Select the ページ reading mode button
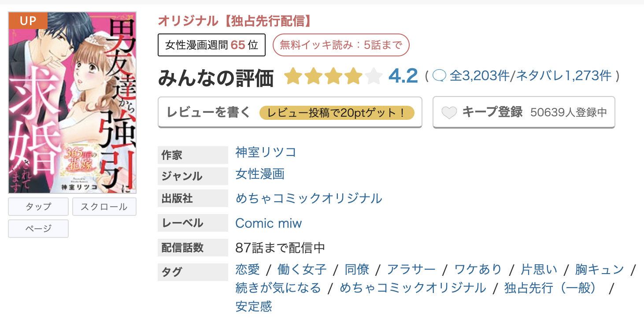Image resolution: width=644 pixels, height=326 pixels. (x=38, y=229)
